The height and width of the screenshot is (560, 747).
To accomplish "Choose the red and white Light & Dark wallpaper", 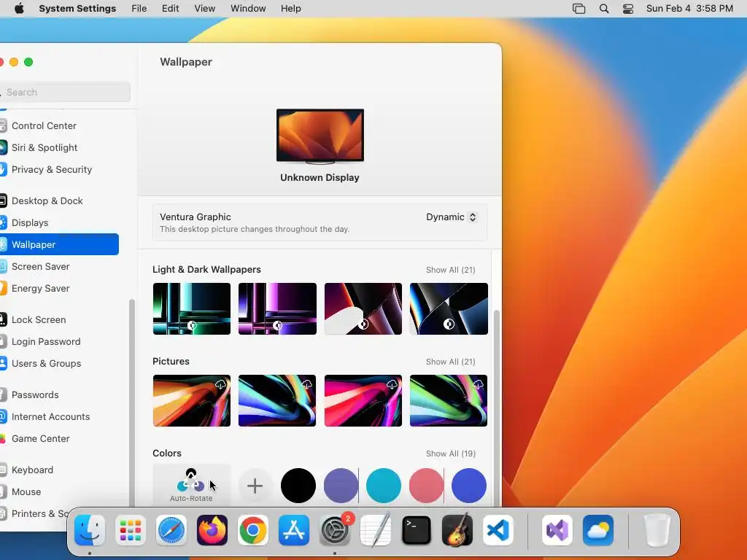I will (x=363, y=308).
